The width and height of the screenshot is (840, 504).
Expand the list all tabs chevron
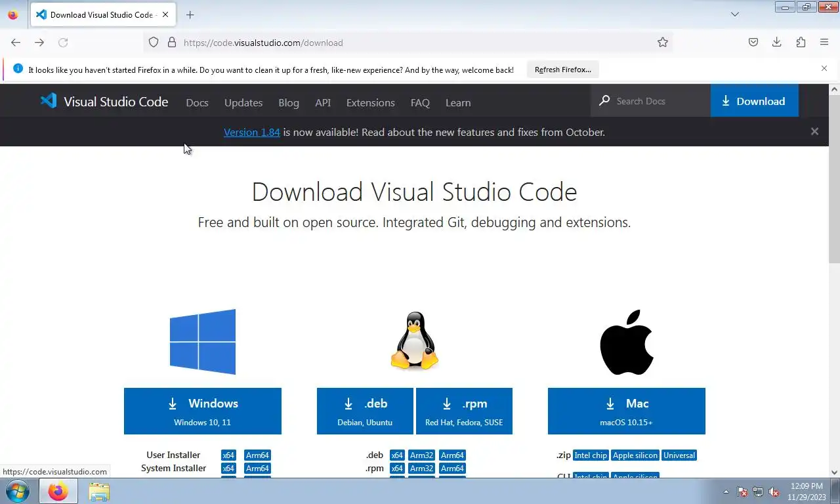(x=735, y=14)
